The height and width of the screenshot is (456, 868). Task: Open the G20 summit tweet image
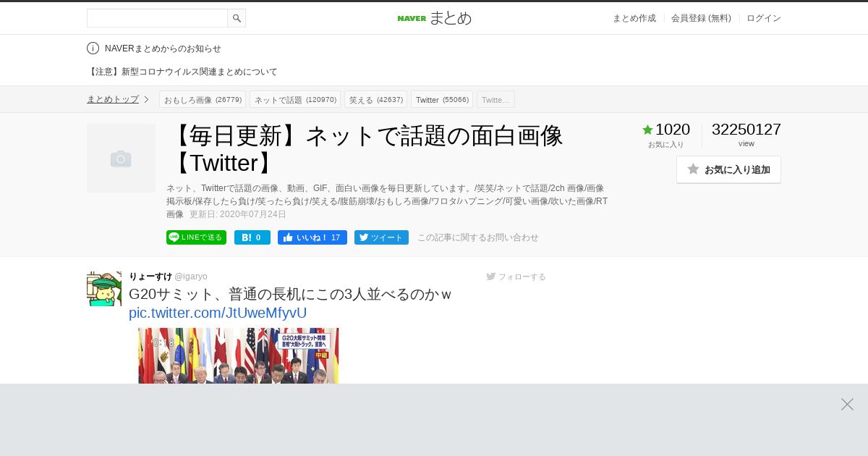point(239,355)
